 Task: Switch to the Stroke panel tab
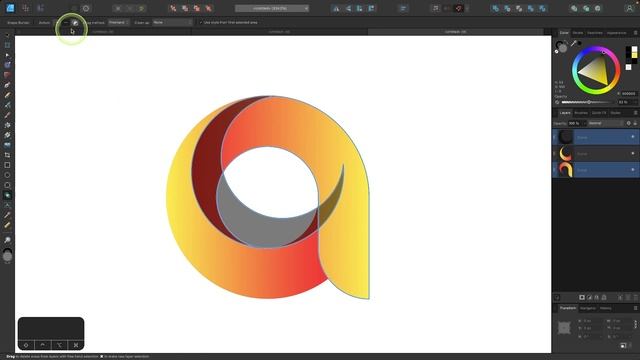point(578,33)
